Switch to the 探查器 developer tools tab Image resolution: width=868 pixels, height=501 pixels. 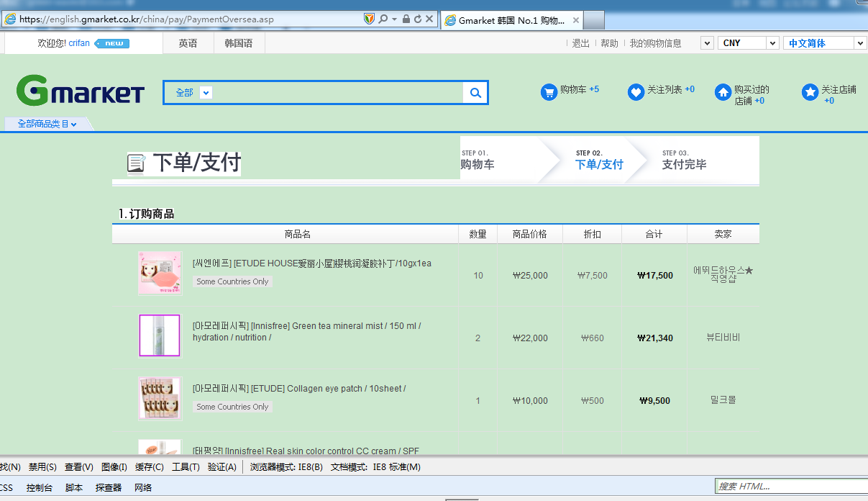point(109,488)
